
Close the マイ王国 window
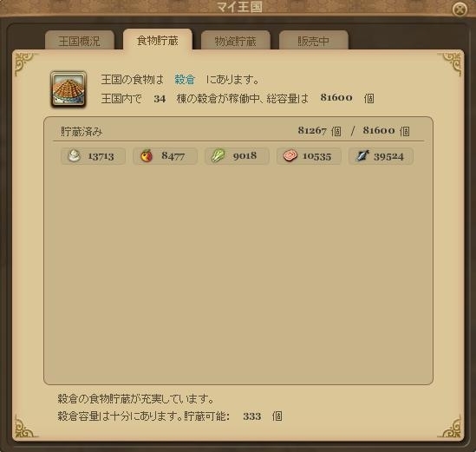460,10
